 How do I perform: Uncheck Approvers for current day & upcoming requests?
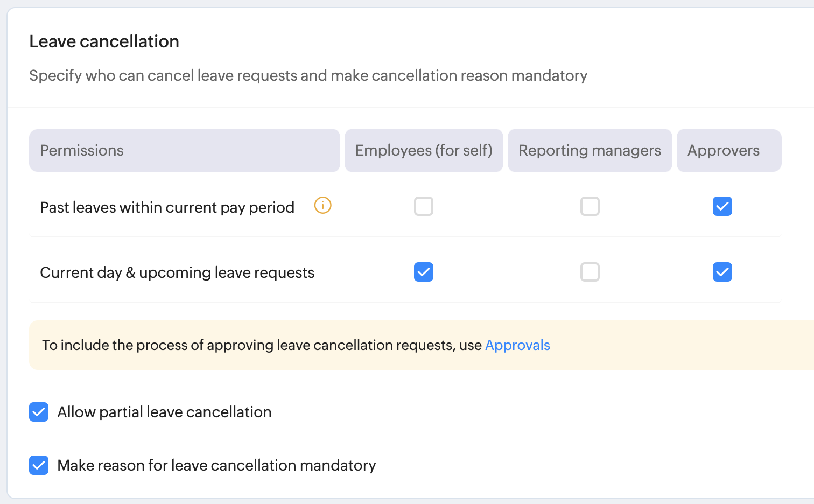722,272
